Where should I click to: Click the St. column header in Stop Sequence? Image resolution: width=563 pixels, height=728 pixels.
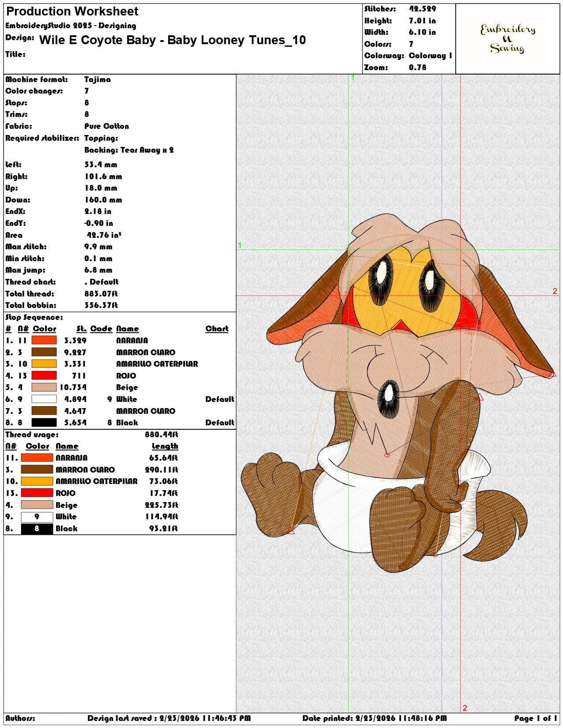(82, 329)
